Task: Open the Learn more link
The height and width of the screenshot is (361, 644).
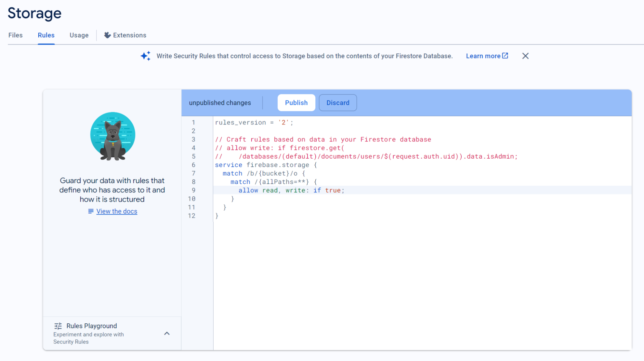Action: click(483, 56)
